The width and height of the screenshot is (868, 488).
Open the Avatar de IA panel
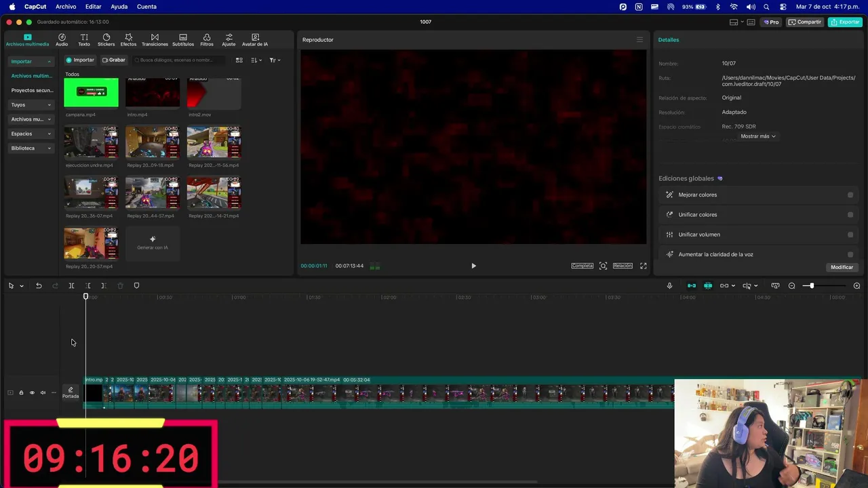[x=255, y=40]
